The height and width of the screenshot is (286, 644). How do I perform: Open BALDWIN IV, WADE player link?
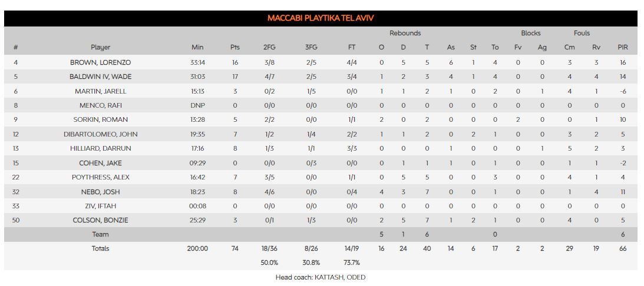[x=100, y=77]
